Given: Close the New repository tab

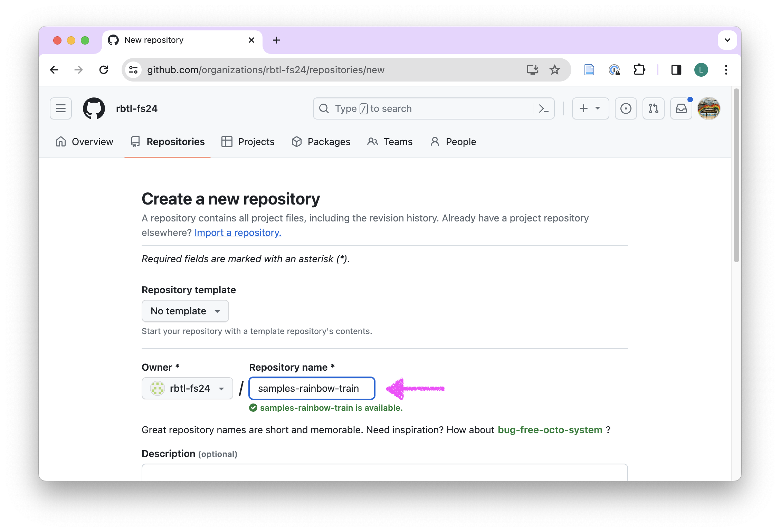Looking at the screenshot, I should pyautogui.click(x=251, y=40).
